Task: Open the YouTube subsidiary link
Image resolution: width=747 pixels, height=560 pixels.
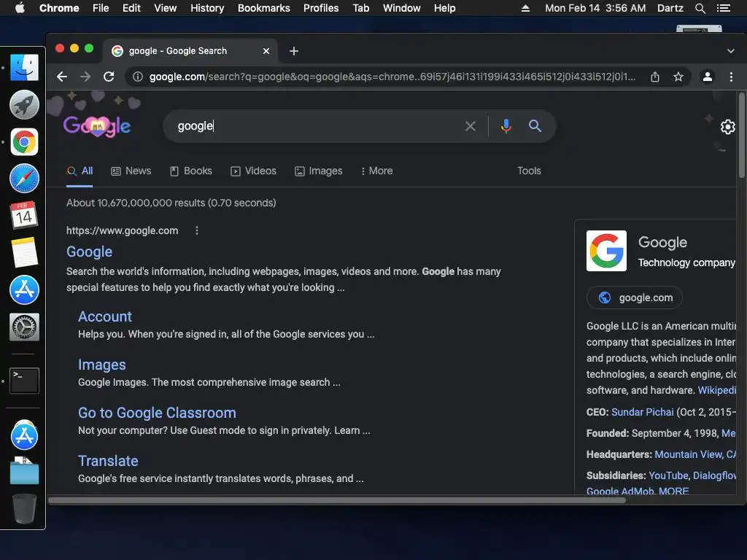Action: pyautogui.click(x=668, y=475)
